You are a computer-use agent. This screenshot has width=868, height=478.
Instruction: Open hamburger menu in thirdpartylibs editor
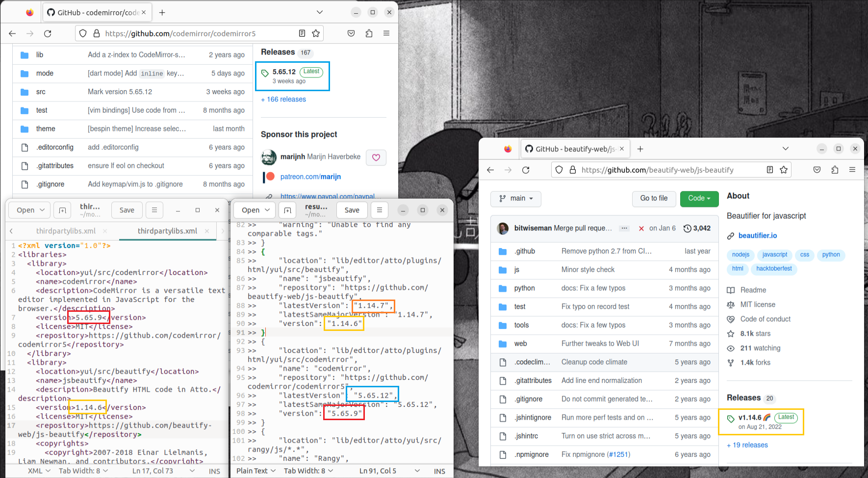pos(154,210)
